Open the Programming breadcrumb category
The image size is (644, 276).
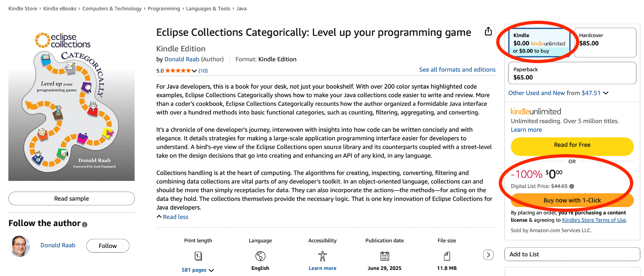[164, 9]
